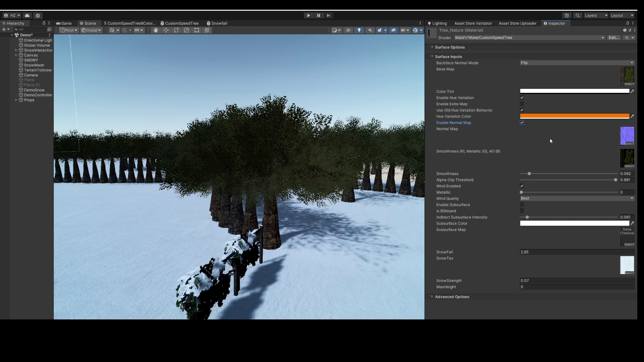This screenshot has height=362, width=644.
Task: Expand the Props object
Action: point(16,100)
